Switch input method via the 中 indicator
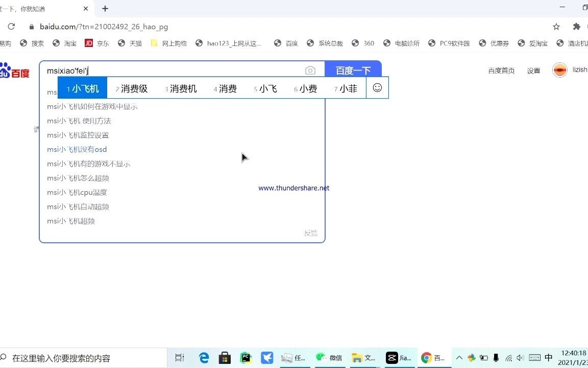 548,358
